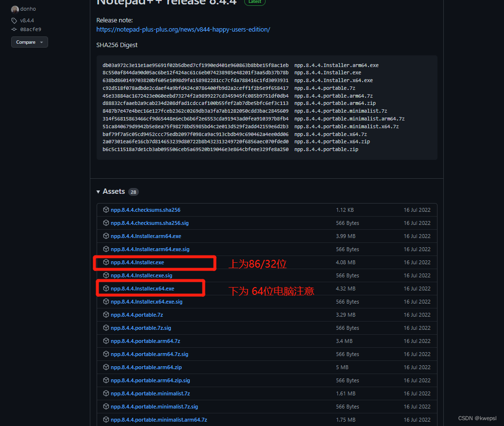
Task: Download npp.8.4.4.Installer.arm64.exe.sig
Action: click(x=150, y=249)
